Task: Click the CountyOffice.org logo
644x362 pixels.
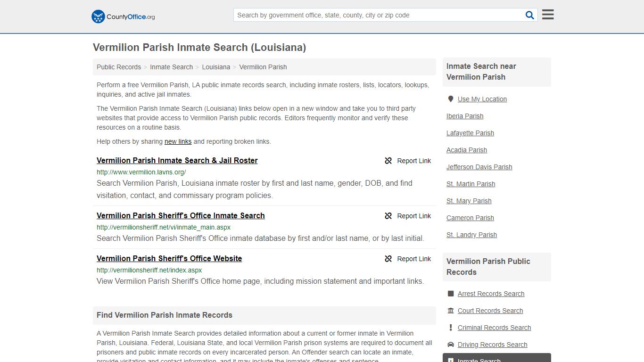Action: coord(123,16)
